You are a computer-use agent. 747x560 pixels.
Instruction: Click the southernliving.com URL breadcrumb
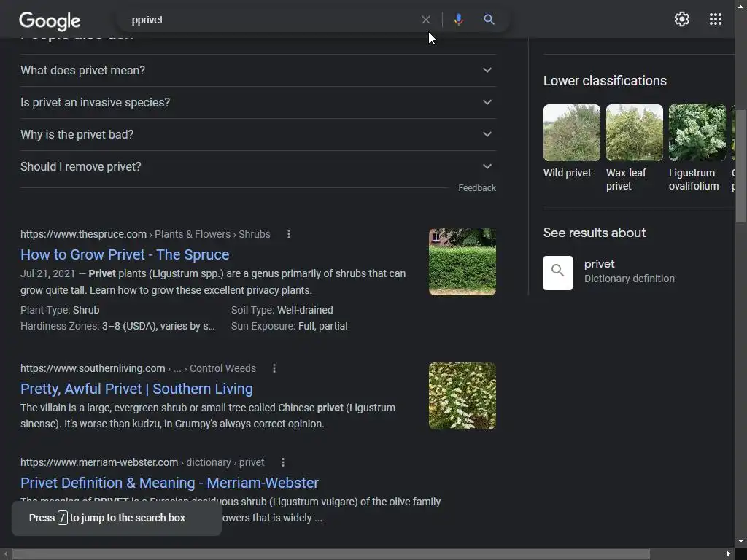[138, 368]
